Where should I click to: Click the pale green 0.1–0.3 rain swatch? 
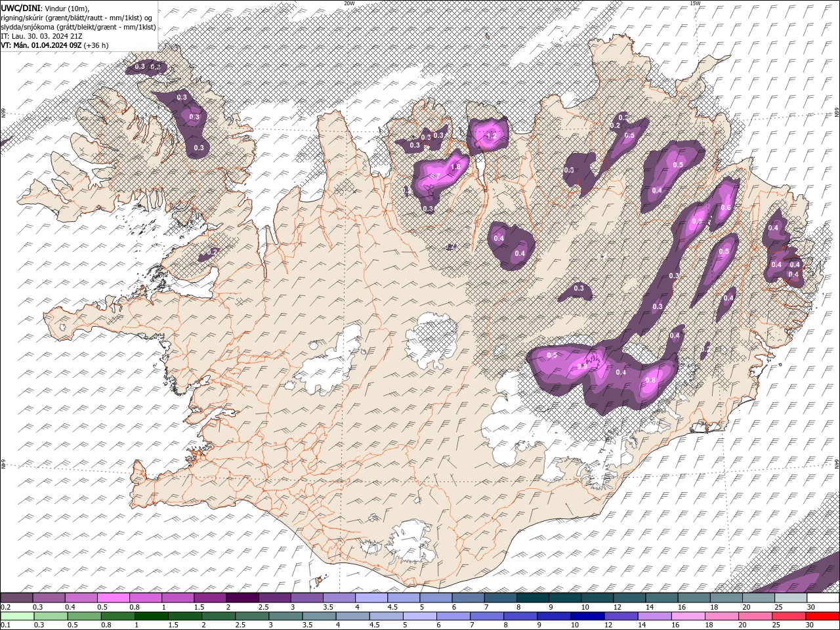coord(18,616)
